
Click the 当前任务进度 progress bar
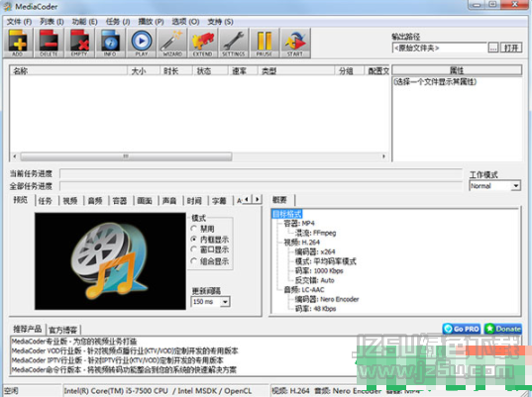click(261, 173)
